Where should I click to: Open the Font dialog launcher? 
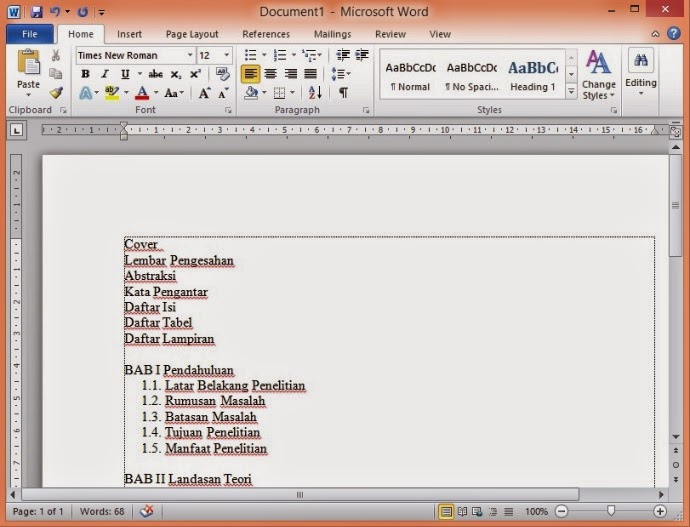pyautogui.click(x=228, y=110)
